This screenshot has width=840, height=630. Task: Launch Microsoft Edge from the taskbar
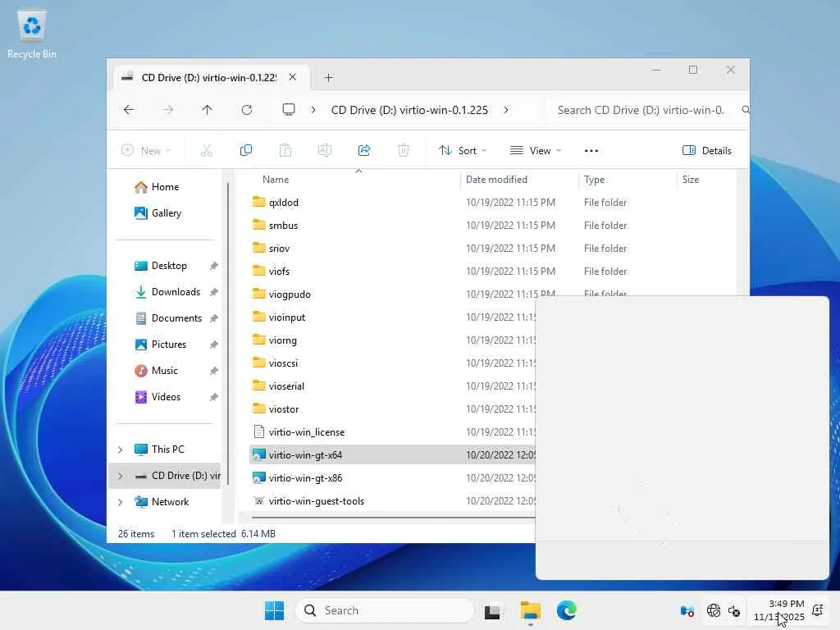pos(566,610)
